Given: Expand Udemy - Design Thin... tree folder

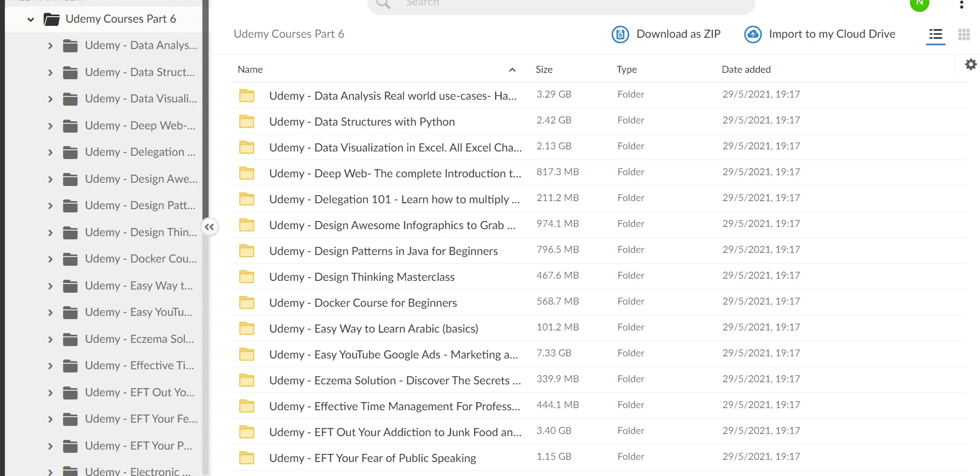Looking at the screenshot, I should (50, 233).
